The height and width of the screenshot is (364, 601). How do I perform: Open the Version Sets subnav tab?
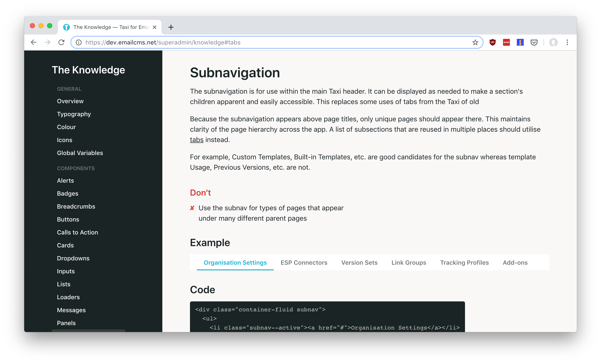(359, 263)
